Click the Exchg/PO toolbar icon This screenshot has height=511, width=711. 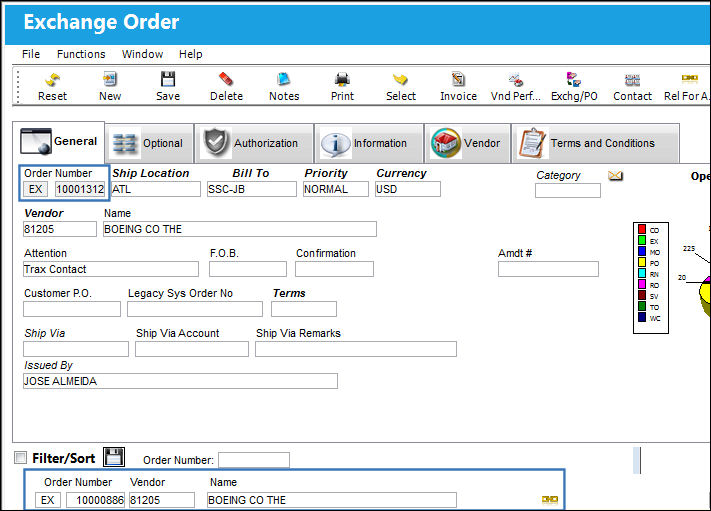click(574, 86)
